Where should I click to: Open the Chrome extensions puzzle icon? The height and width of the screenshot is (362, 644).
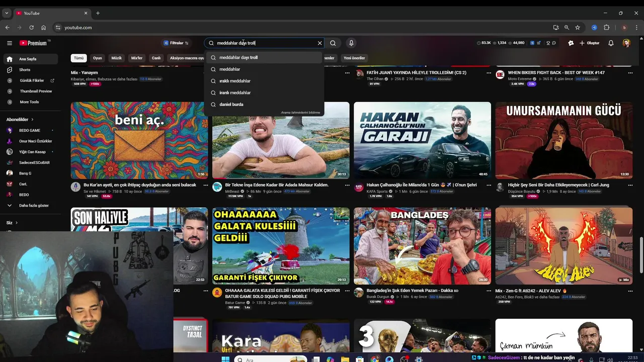click(x=606, y=28)
